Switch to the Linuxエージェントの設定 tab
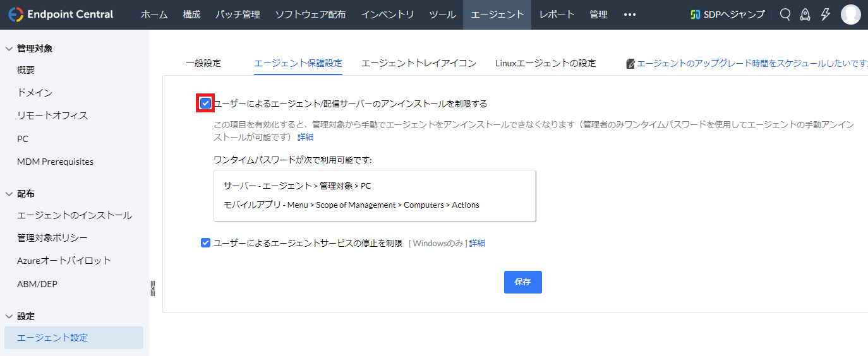 [545, 63]
